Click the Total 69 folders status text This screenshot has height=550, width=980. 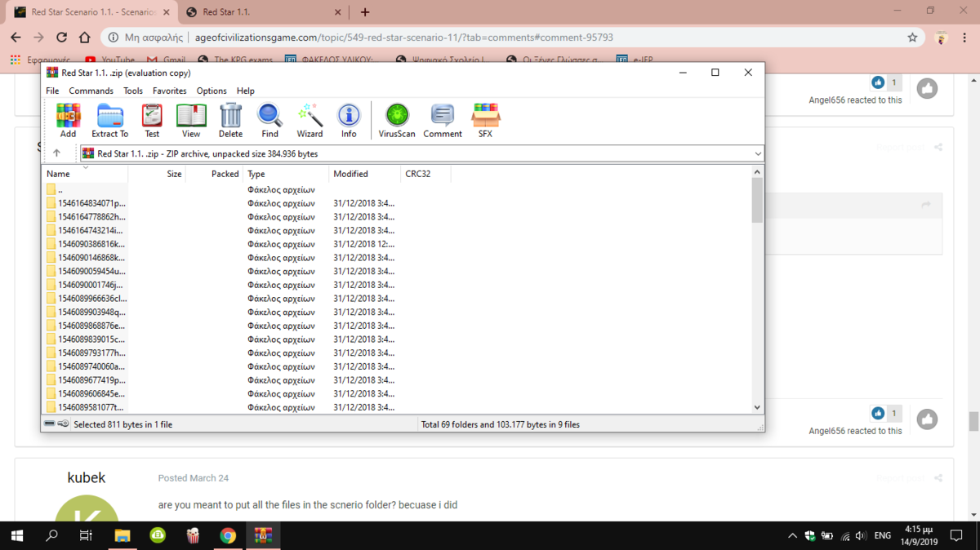tap(500, 424)
